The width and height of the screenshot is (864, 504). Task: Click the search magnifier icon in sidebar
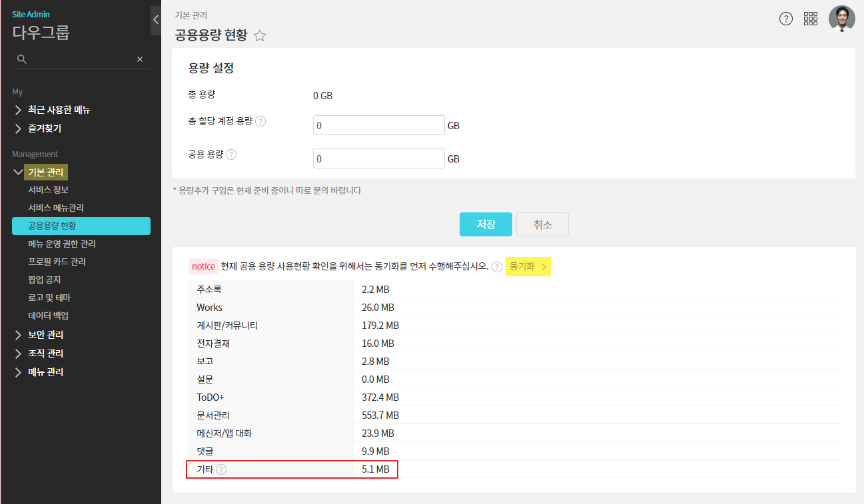pos(22,59)
